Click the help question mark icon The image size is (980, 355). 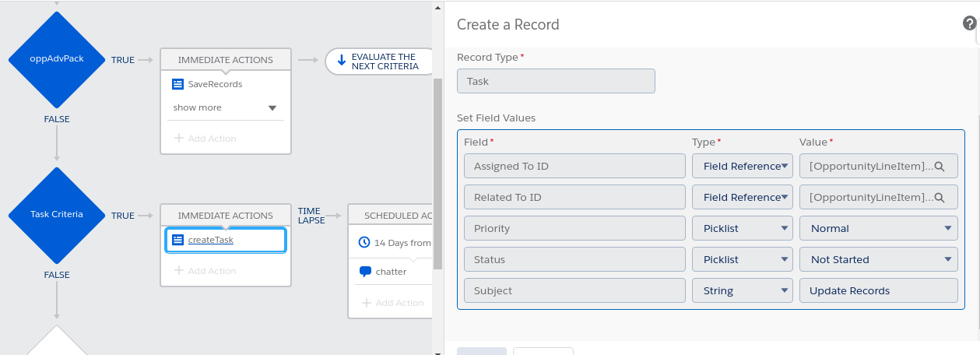click(x=970, y=23)
